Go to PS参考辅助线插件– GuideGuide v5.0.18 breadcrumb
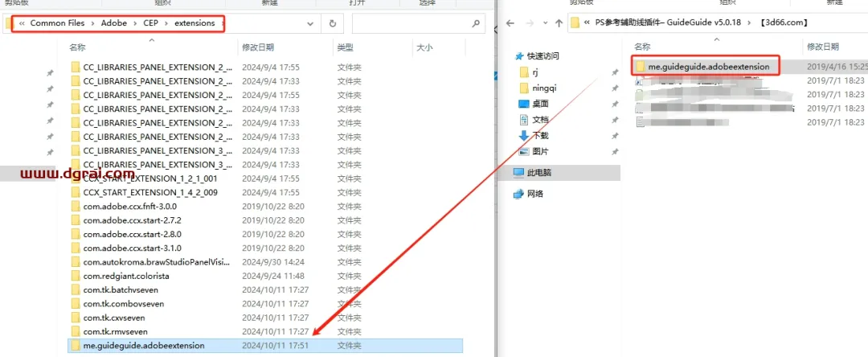 (669, 23)
